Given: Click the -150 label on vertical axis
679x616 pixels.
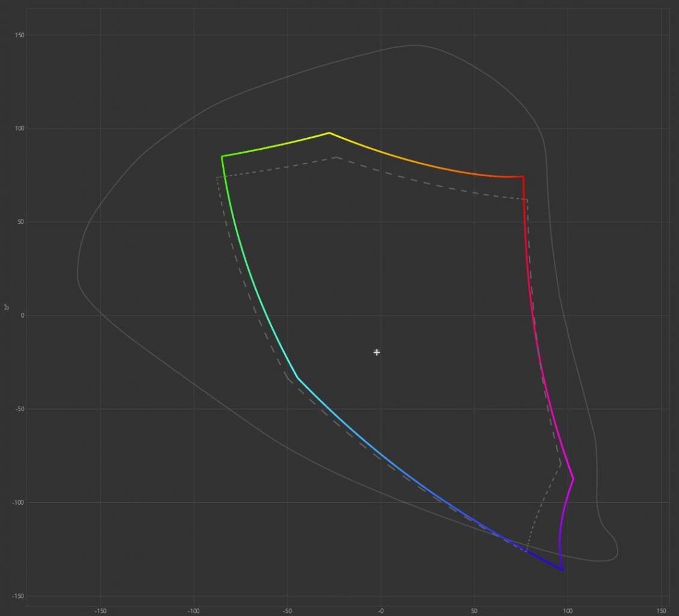Looking at the screenshot, I should pos(19,596).
